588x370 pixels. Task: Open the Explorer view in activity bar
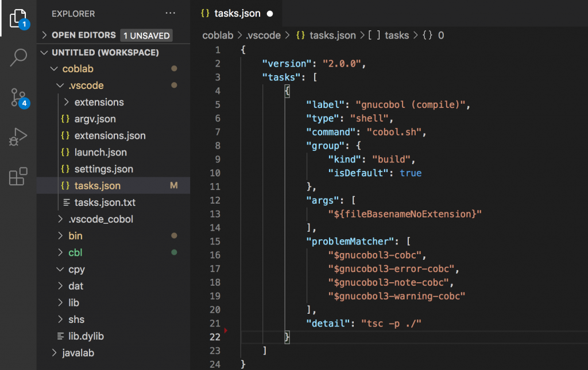pos(18,18)
